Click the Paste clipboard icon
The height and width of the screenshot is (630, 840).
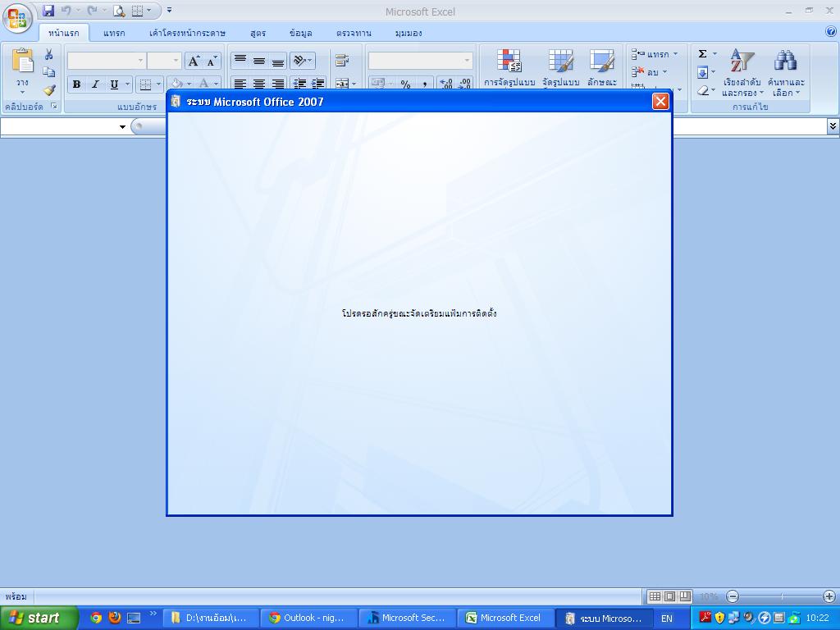(x=22, y=61)
